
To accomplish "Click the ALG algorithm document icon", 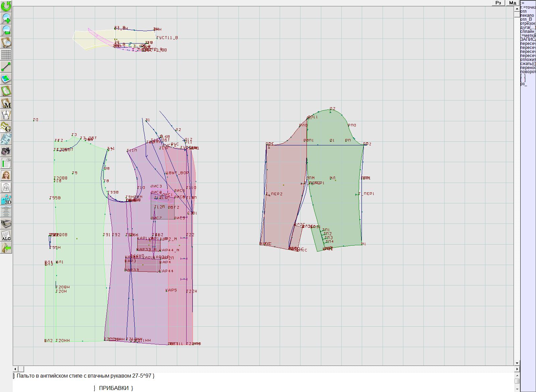I will (x=6, y=236).
